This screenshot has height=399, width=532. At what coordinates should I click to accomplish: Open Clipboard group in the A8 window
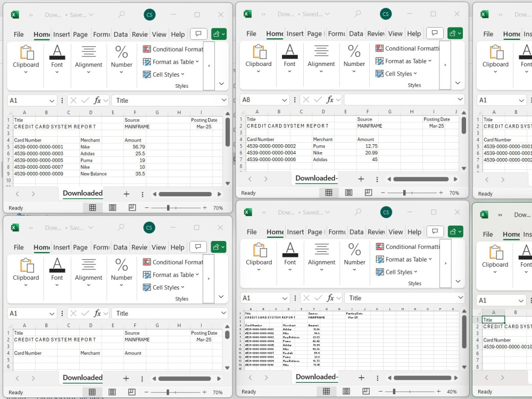259,59
